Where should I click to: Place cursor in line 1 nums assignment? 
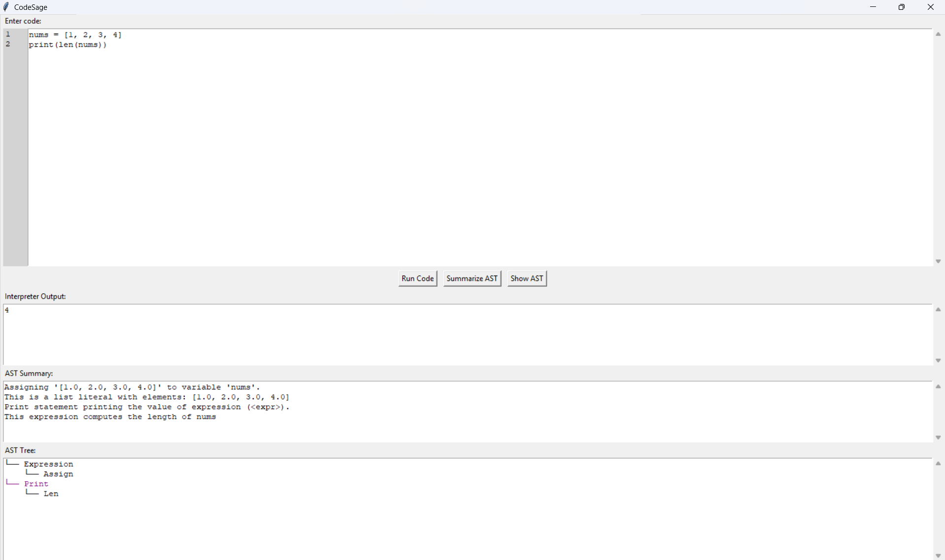click(75, 35)
